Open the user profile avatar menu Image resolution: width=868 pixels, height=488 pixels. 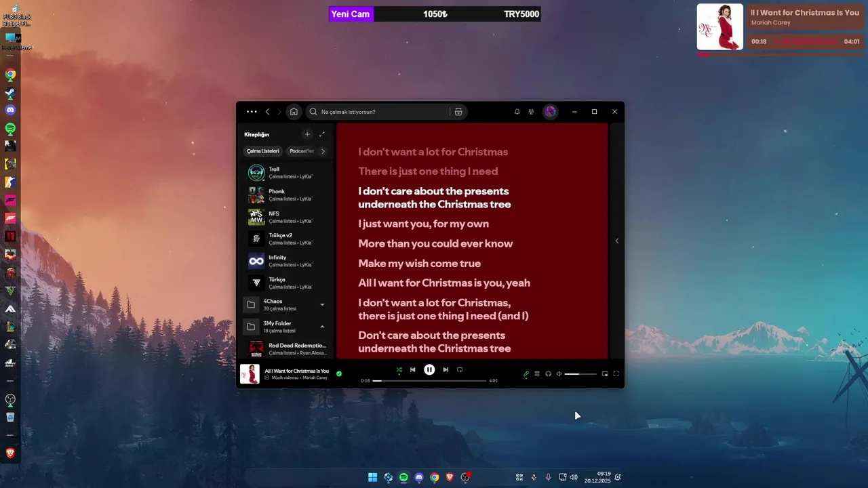point(550,112)
